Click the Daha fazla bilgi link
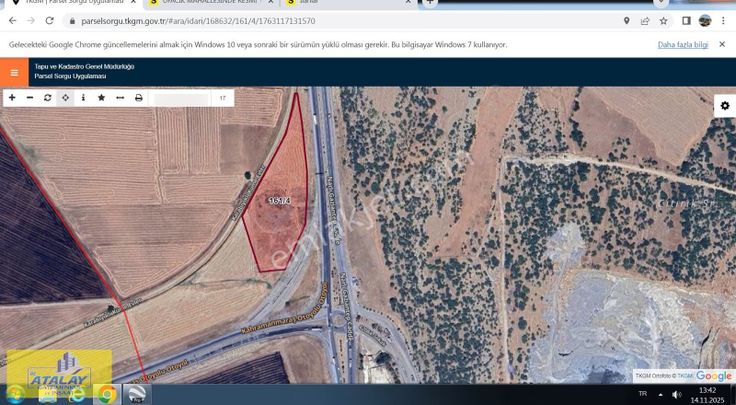The image size is (736, 405). click(682, 45)
